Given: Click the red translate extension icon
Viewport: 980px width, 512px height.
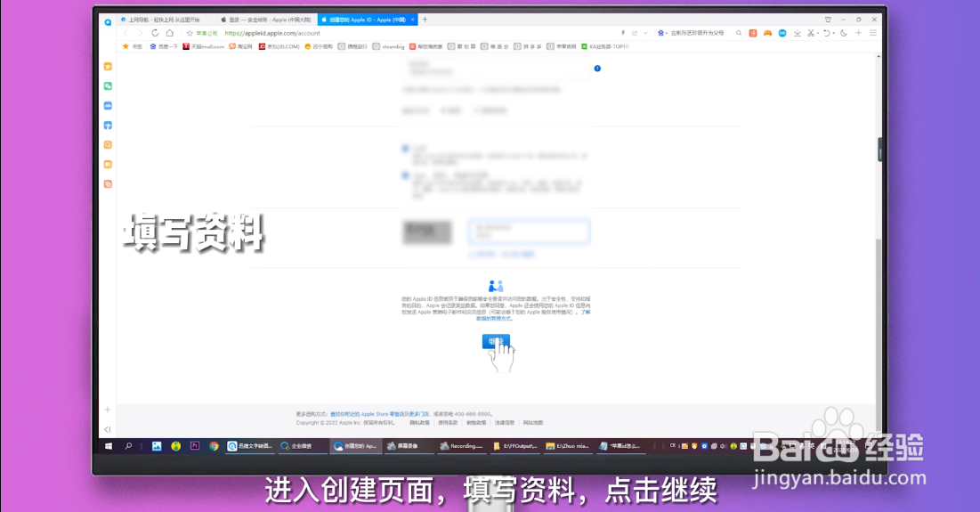Looking at the screenshot, I should [x=753, y=33].
